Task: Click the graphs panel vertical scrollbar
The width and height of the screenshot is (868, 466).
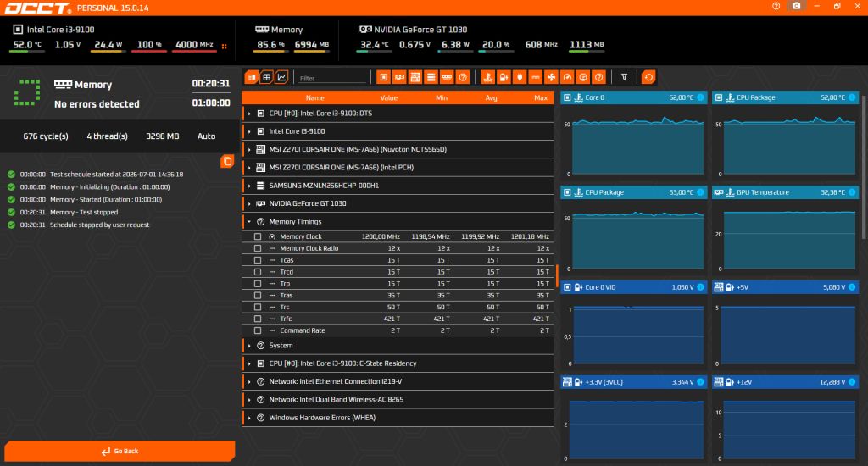Action: pyautogui.click(x=864, y=166)
